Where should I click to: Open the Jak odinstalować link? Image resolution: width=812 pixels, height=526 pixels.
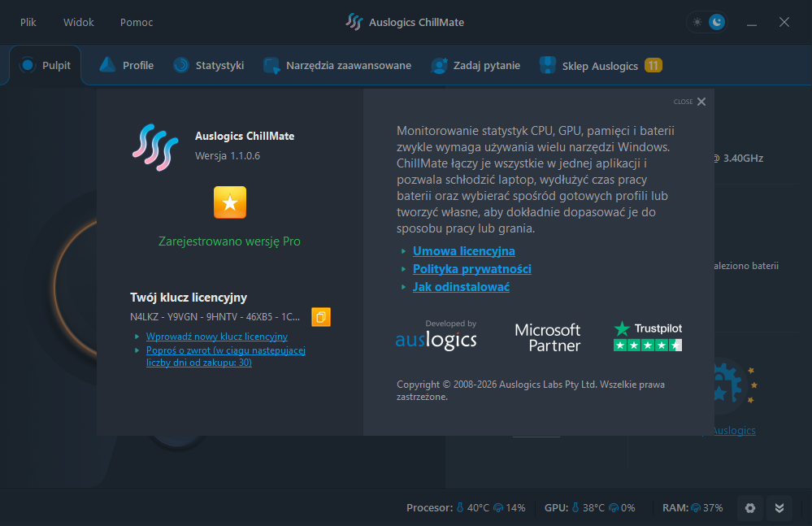pyautogui.click(x=461, y=287)
